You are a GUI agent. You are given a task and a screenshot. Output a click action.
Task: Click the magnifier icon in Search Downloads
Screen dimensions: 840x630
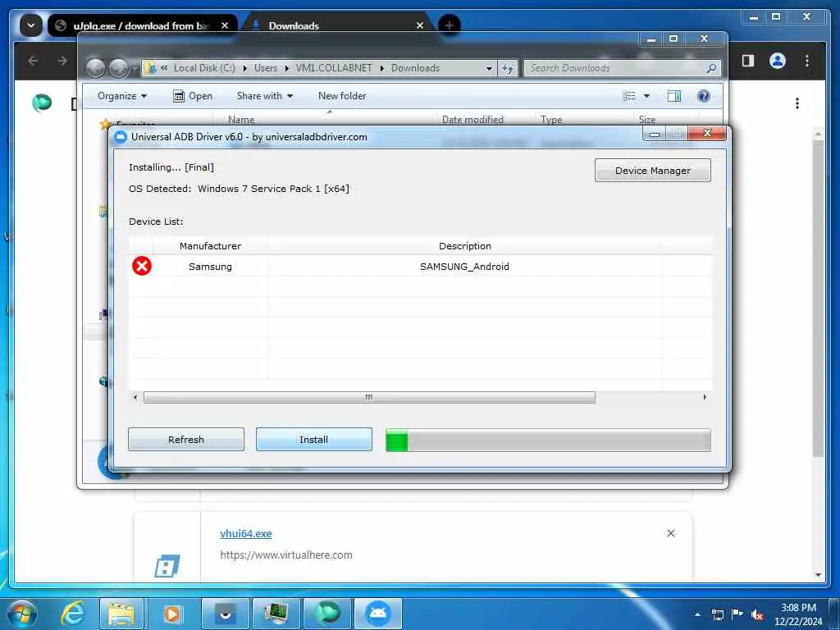(711, 68)
